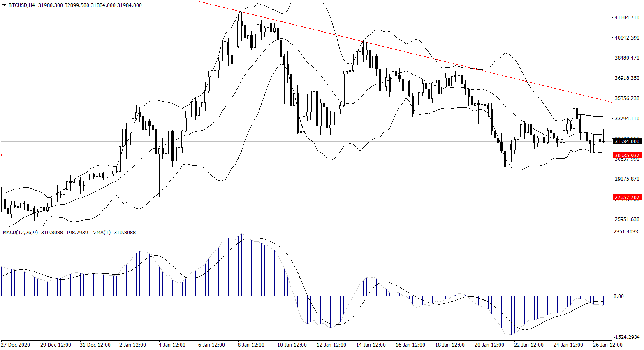Click the 2 Jan 12:00 time axis label

click(132, 345)
